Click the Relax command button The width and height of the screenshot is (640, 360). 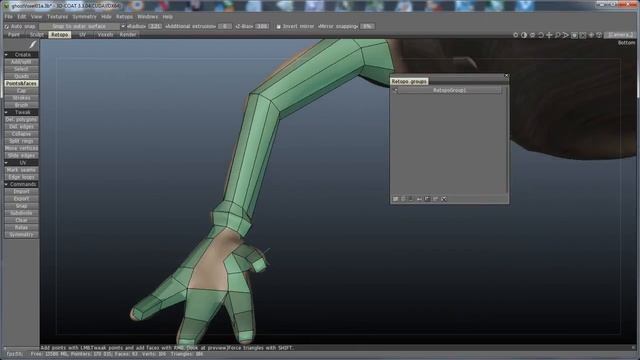[x=21, y=227]
